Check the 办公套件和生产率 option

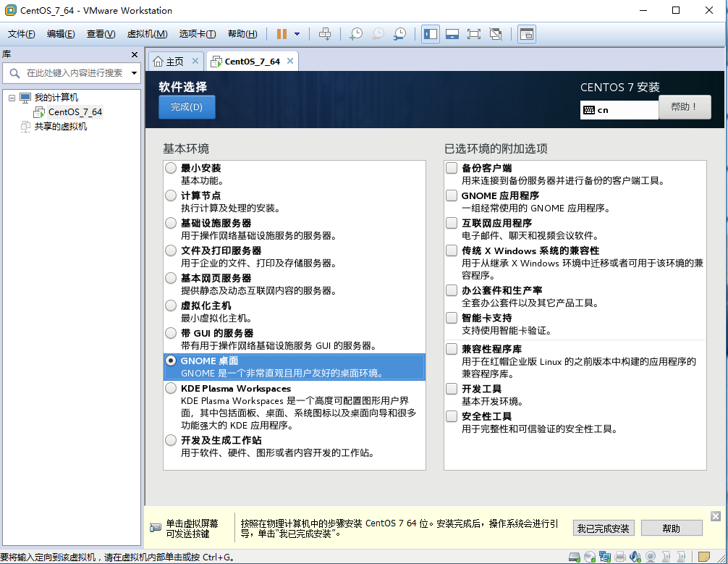[x=452, y=290]
